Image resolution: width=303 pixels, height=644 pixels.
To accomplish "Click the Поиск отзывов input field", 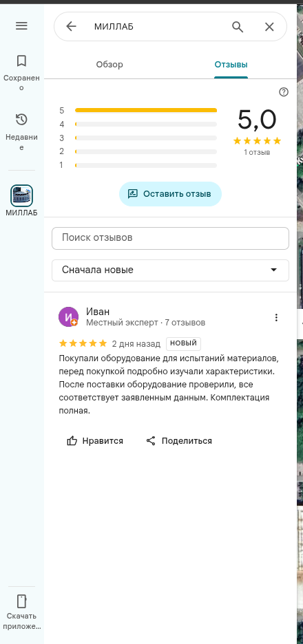I will [x=170, y=238].
